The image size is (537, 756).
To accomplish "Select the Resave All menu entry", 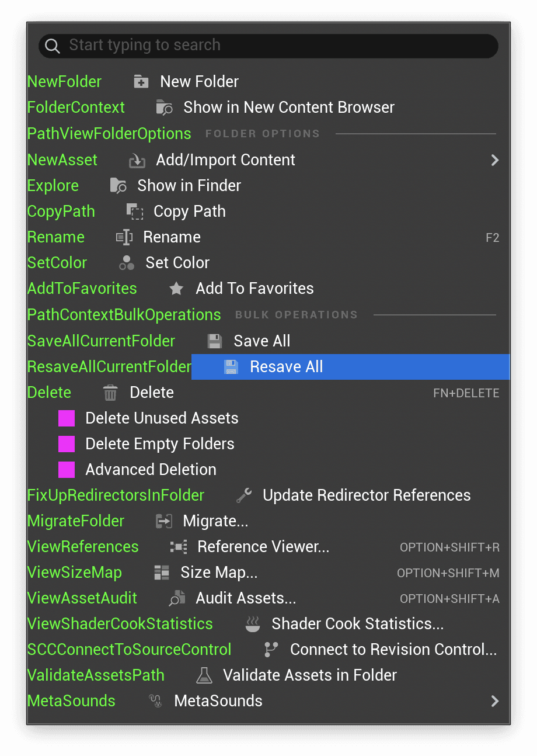I will coord(286,367).
